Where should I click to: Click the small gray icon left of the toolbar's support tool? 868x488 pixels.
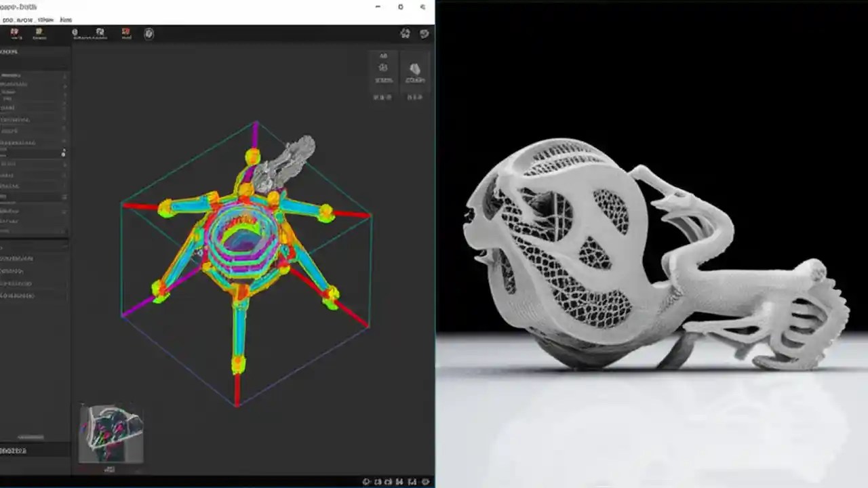coord(75,33)
